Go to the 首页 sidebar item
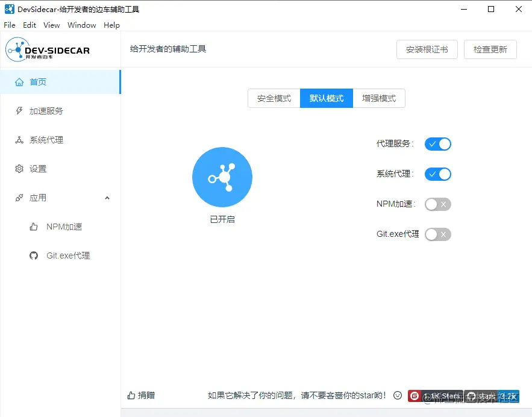This screenshot has height=417, width=532. tap(60, 82)
